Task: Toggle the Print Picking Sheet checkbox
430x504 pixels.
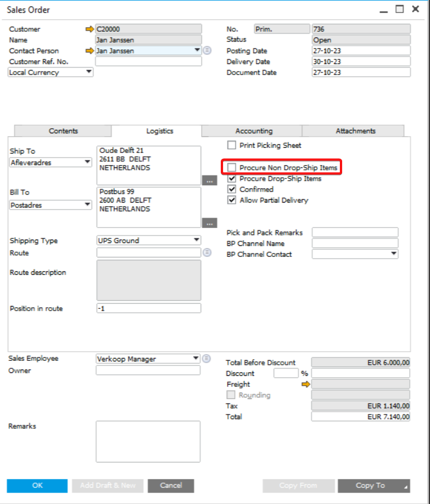Action: click(232, 145)
